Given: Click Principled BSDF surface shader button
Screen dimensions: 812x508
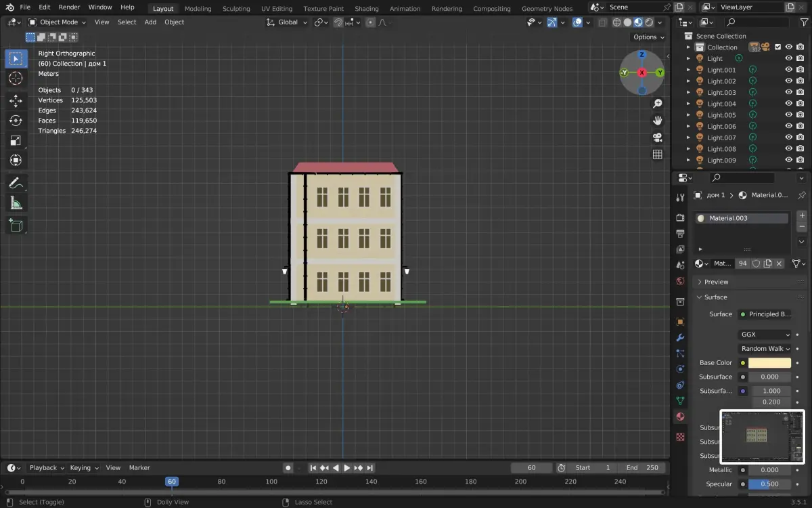Looking at the screenshot, I should [765, 314].
